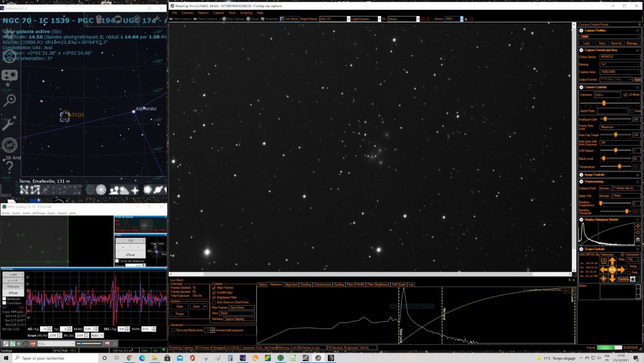644x363 pixels.
Task: Click PHD2 red stop icon
Action: [32, 344]
